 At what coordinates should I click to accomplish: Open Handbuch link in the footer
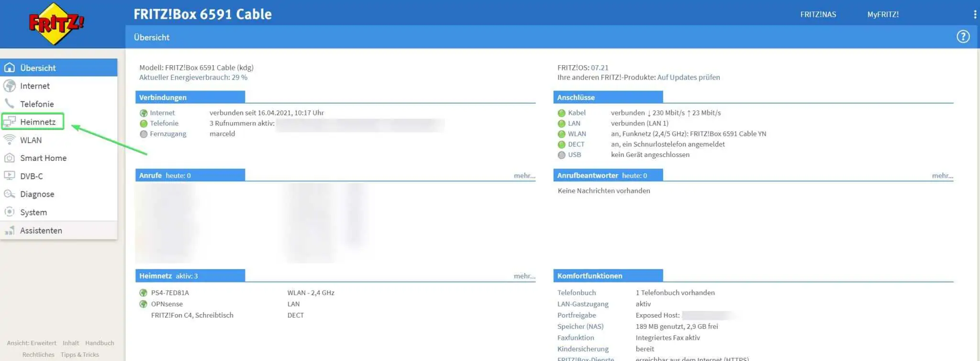point(100,343)
